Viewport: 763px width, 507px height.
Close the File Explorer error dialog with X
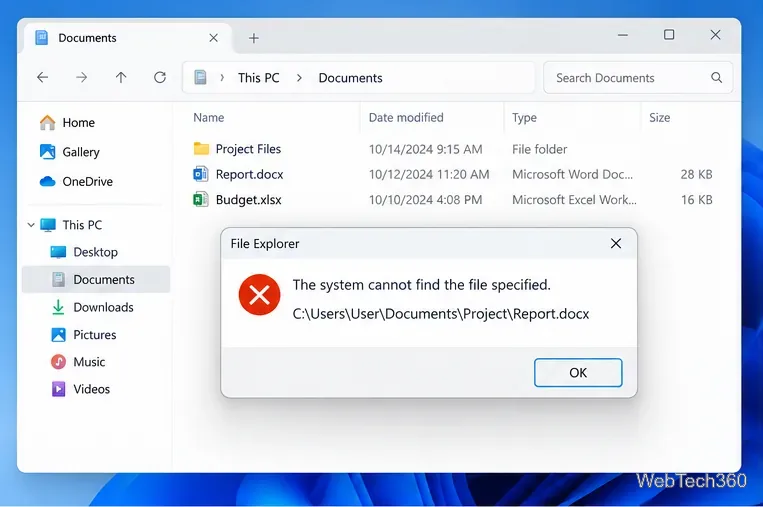click(616, 243)
